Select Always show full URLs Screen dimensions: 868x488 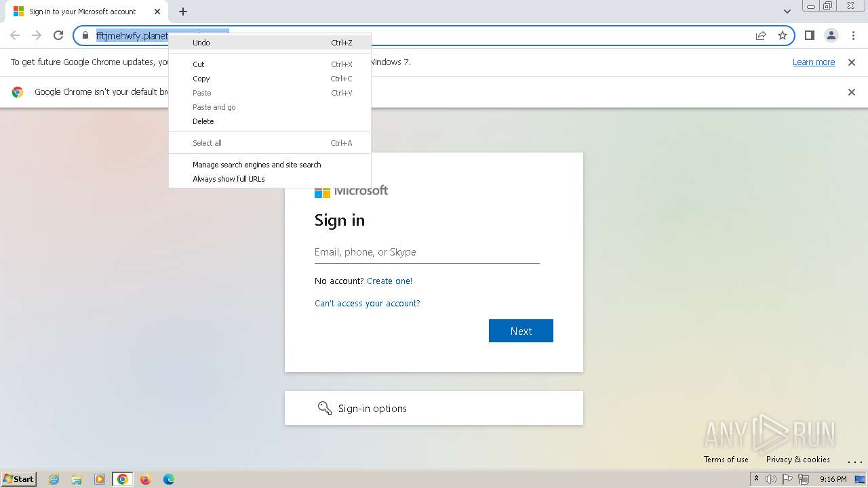pyautogui.click(x=270, y=179)
